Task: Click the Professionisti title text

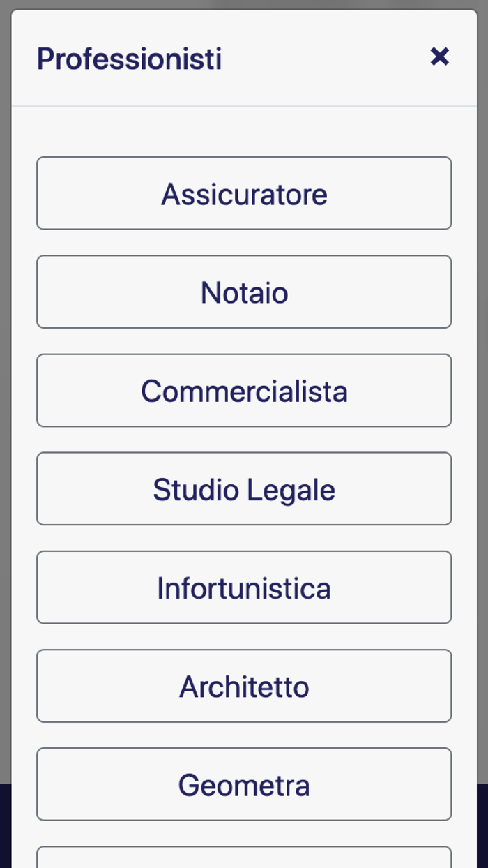Action: point(128,58)
